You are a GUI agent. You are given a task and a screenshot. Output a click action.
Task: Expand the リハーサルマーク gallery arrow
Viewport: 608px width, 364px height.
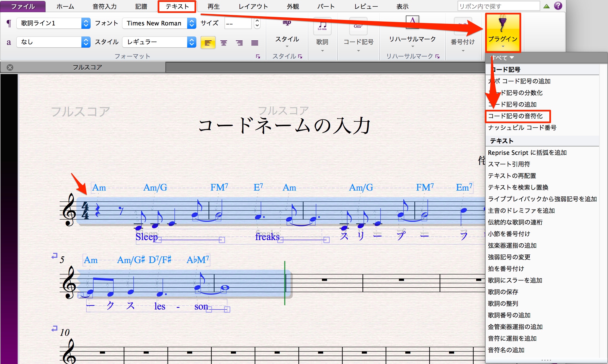[x=413, y=46]
